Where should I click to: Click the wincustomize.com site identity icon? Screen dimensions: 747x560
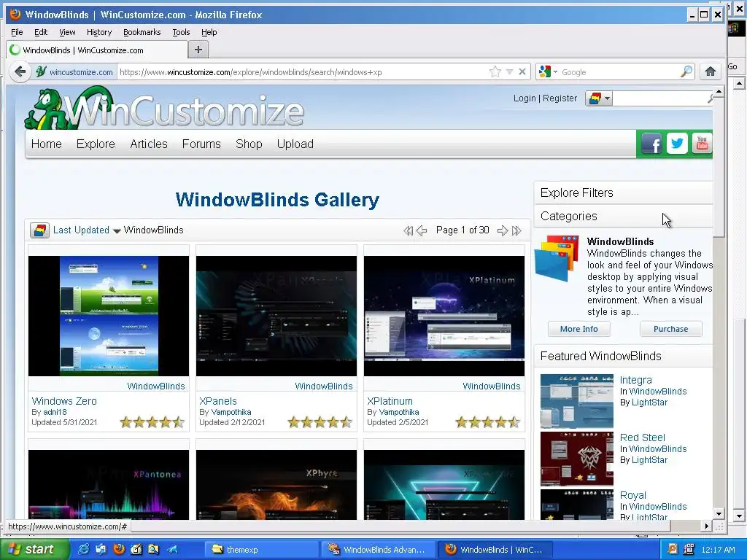[75, 72]
